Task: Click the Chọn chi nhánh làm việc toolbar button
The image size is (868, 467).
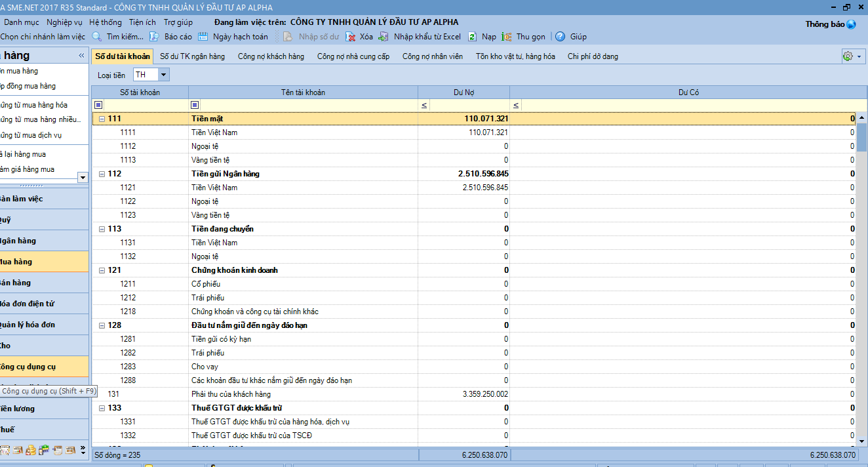Action: pyautogui.click(x=43, y=37)
